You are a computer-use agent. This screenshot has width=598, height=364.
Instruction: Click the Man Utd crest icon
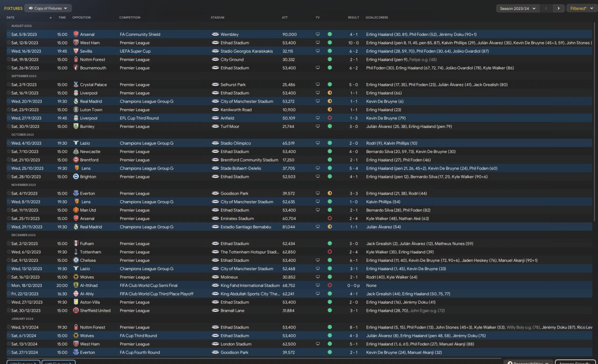pos(76,210)
